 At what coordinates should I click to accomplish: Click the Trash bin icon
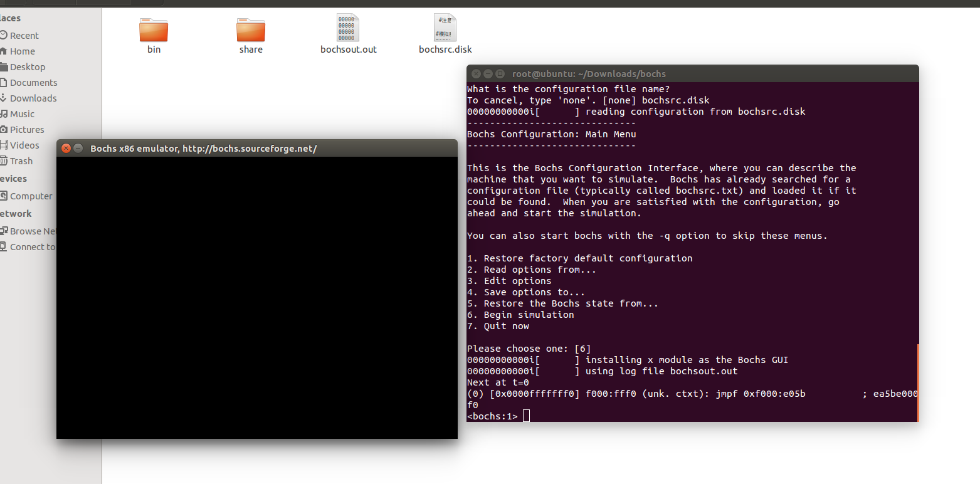click(x=3, y=161)
